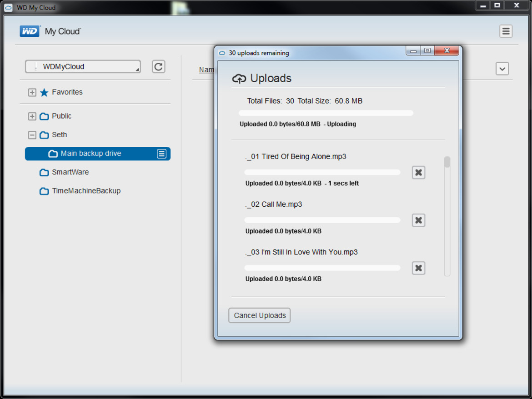
Task: Open the TimeMachineBackup folder
Action: click(x=86, y=190)
